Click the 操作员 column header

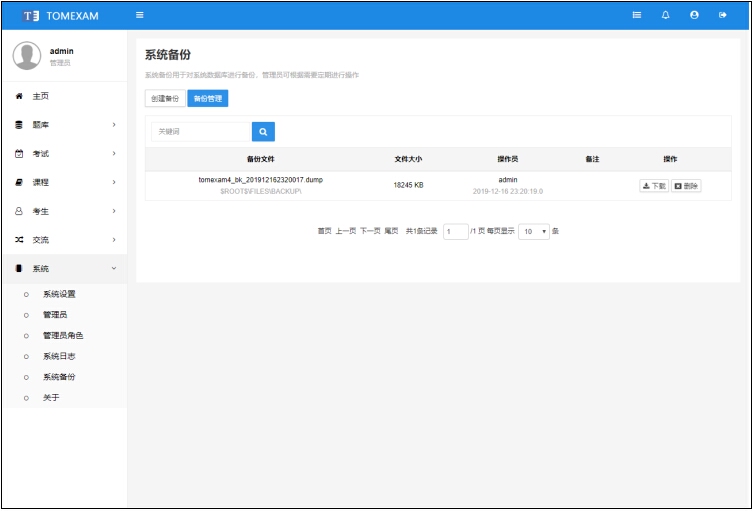508,159
